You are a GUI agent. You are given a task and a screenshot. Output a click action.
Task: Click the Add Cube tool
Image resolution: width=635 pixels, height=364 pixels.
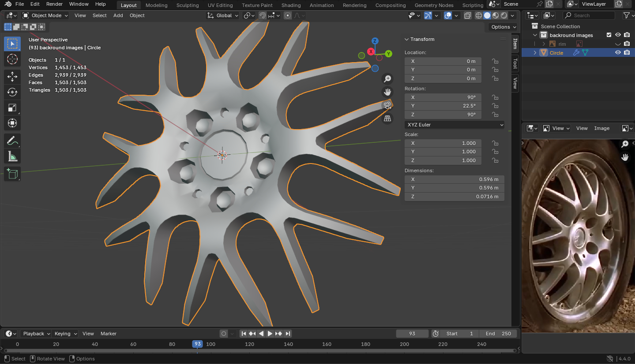coord(12,174)
